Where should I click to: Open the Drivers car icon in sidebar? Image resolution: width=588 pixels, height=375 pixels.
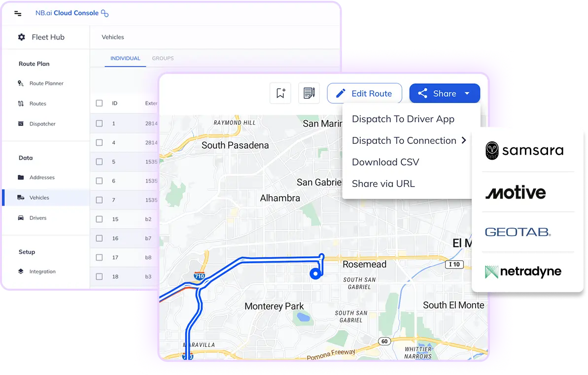21,218
